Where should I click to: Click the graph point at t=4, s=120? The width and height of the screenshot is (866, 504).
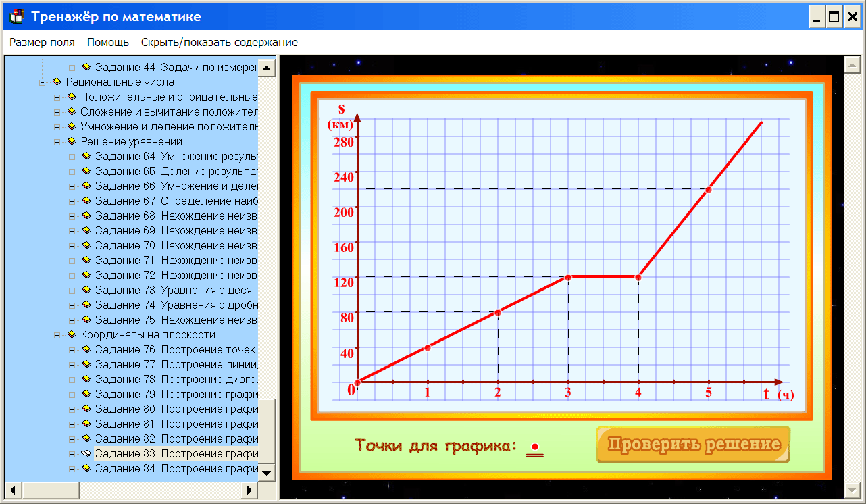tap(638, 277)
